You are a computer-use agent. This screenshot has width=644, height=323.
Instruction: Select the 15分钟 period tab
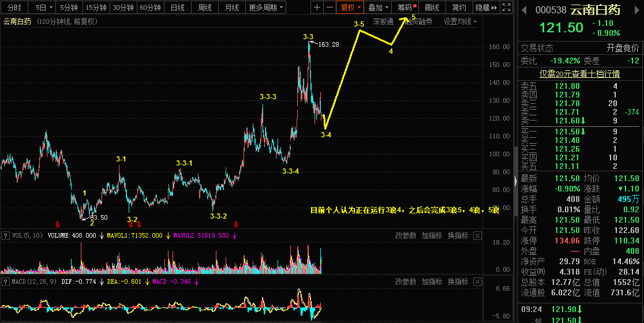(96, 7)
